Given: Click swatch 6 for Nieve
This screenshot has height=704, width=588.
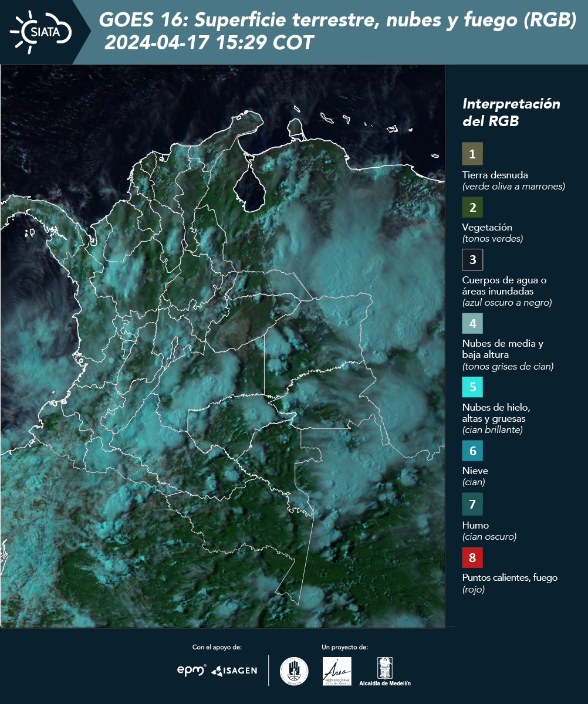Looking at the screenshot, I should (x=472, y=451).
